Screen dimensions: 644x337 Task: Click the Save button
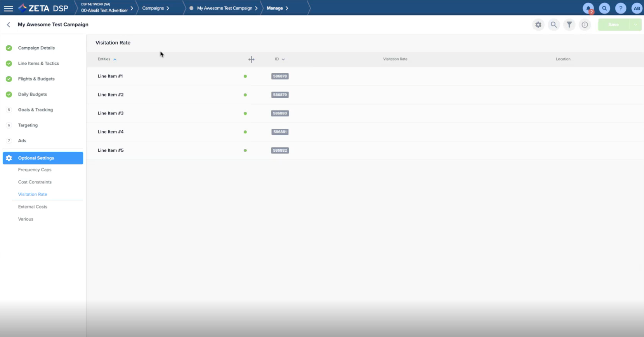coord(614,25)
